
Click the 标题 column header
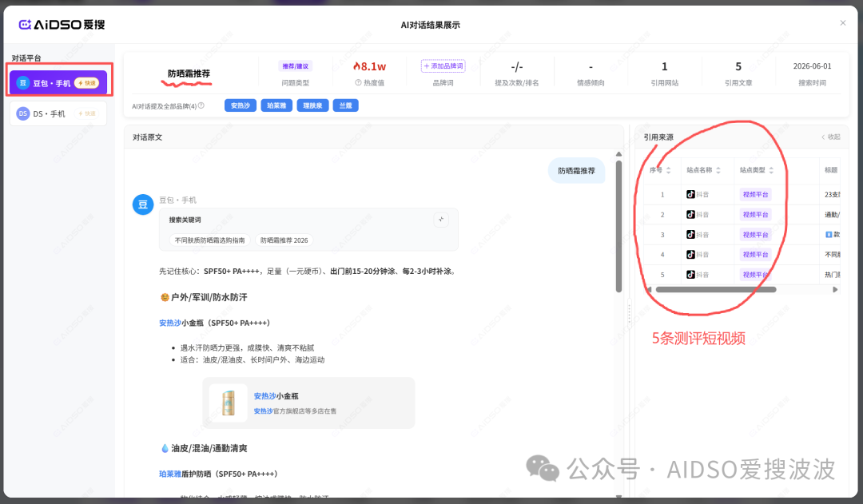click(x=831, y=170)
